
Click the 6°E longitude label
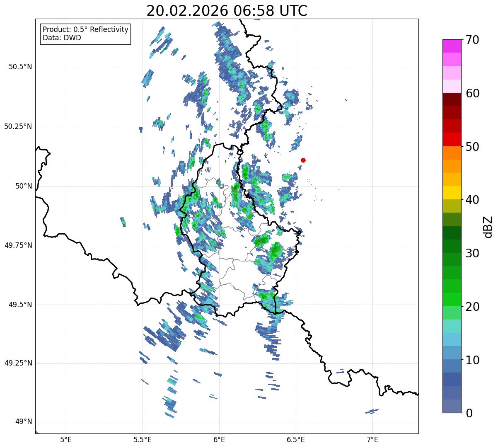click(x=219, y=439)
